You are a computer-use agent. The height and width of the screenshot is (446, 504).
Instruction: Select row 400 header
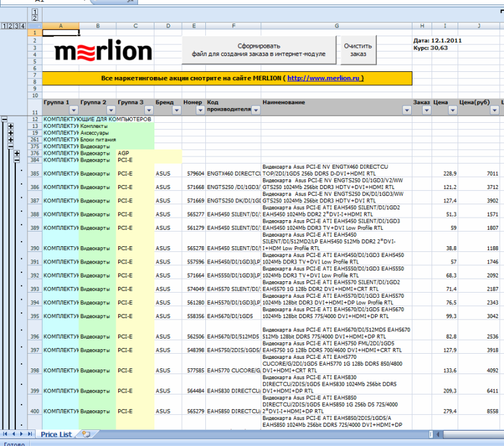pos(35,405)
